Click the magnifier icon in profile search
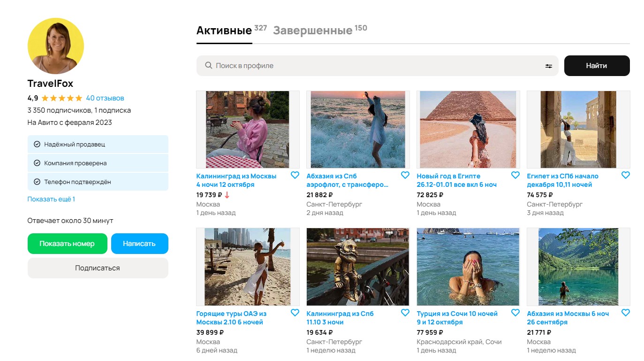The width and height of the screenshot is (644, 361). click(209, 66)
